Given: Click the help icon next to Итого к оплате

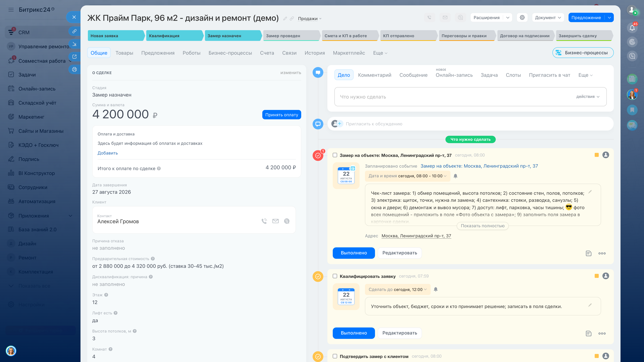Looking at the screenshot, I should (x=159, y=168).
